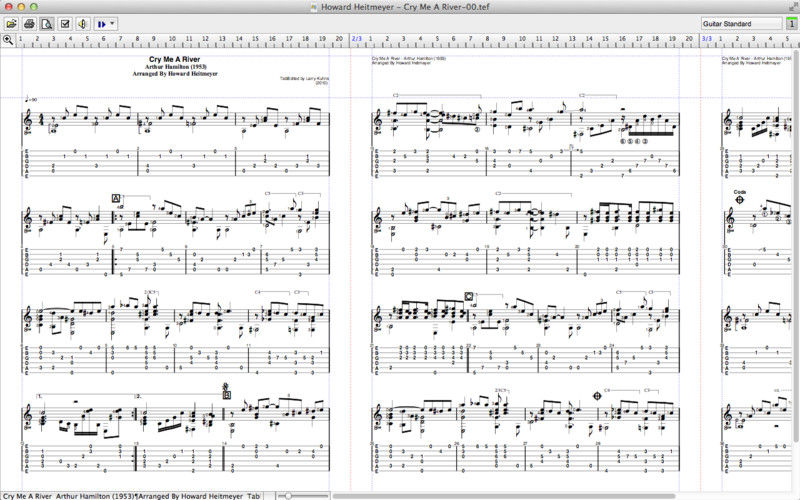Click the 'Tab' label in the status bar

click(x=254, y=496)
